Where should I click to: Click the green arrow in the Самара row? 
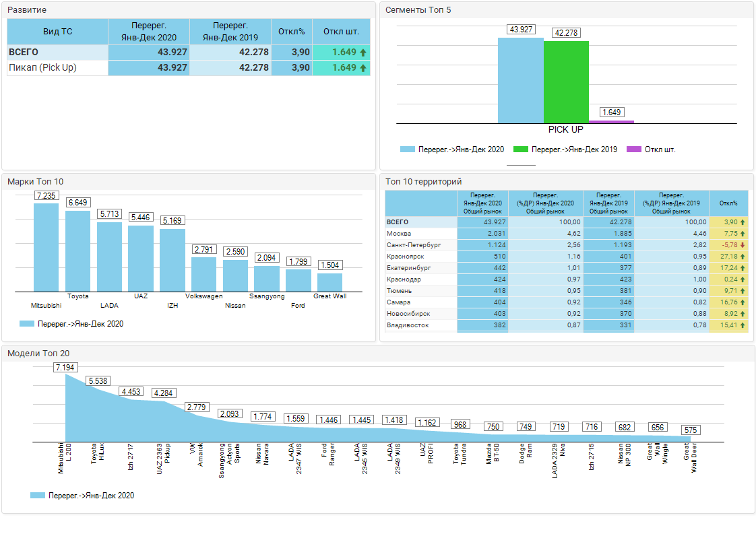743,302
